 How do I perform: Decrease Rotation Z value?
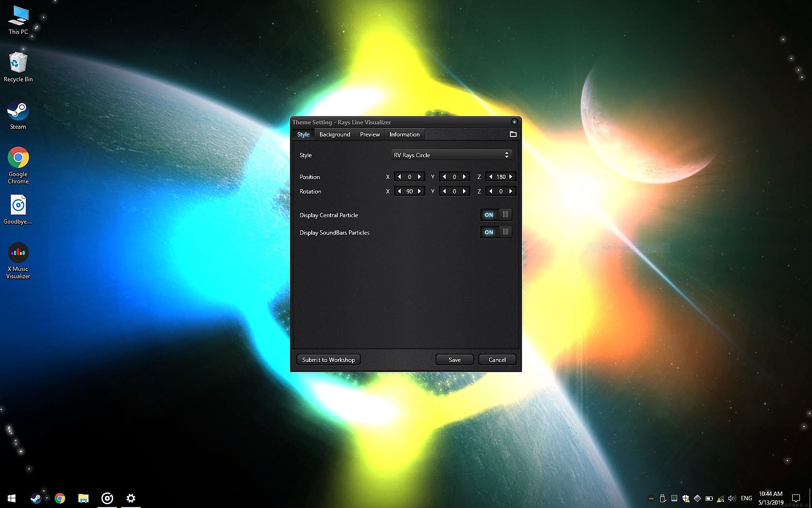[x=491, y=191]
